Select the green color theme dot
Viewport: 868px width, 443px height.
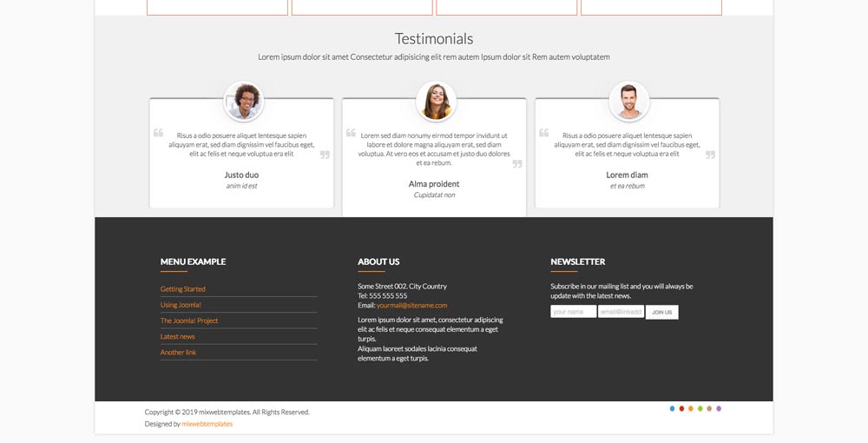pos(700,408)
